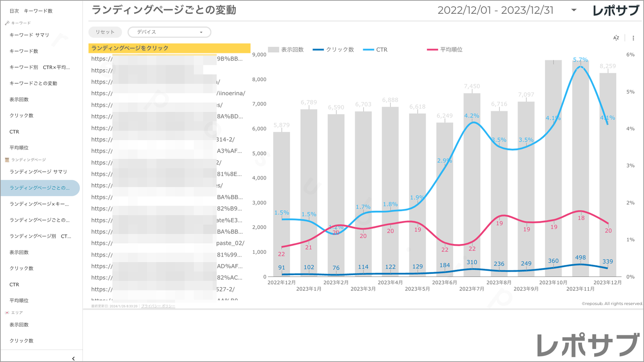Open the date range dropdown arrow
Viewport: 644px width, 362px height.
click(574, 10)
